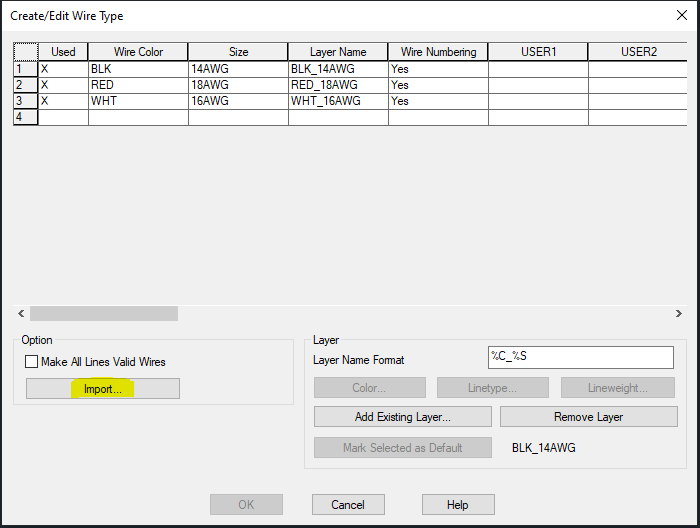Viewport: 700px width, 528px height.
Task: Click the empty Size cell in row 4
Action: point(238,117)
